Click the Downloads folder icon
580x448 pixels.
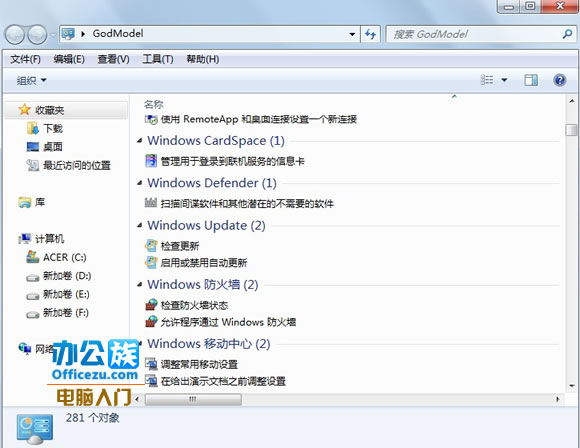pyautogui.click(x=33, y=128)
